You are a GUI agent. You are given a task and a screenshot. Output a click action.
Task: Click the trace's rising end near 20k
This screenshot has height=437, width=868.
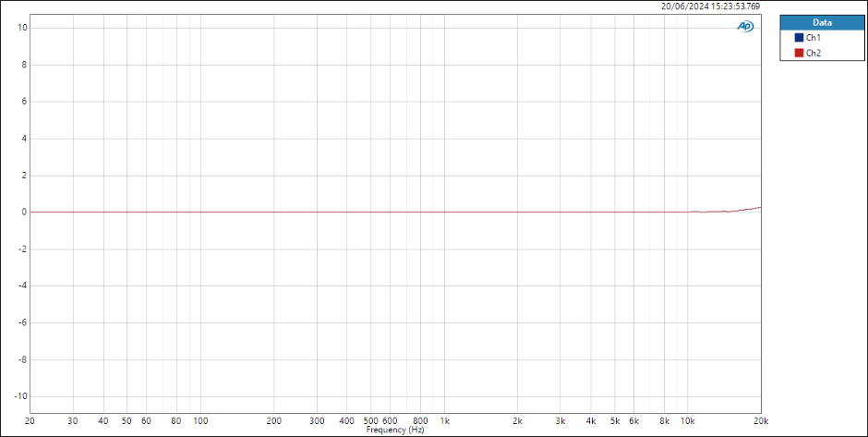point(756,208)
